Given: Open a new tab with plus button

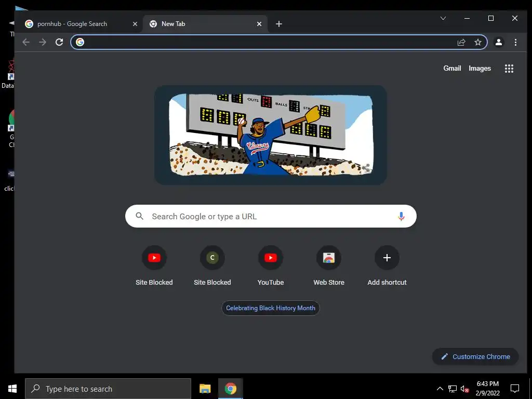Looking at the screenshot, I should [279, 24].
